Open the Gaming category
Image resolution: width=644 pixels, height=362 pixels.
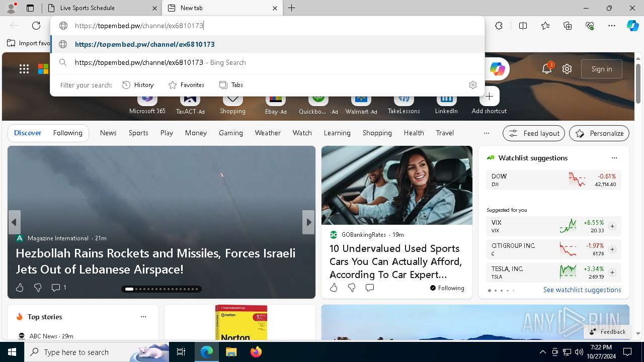point(231,133)
